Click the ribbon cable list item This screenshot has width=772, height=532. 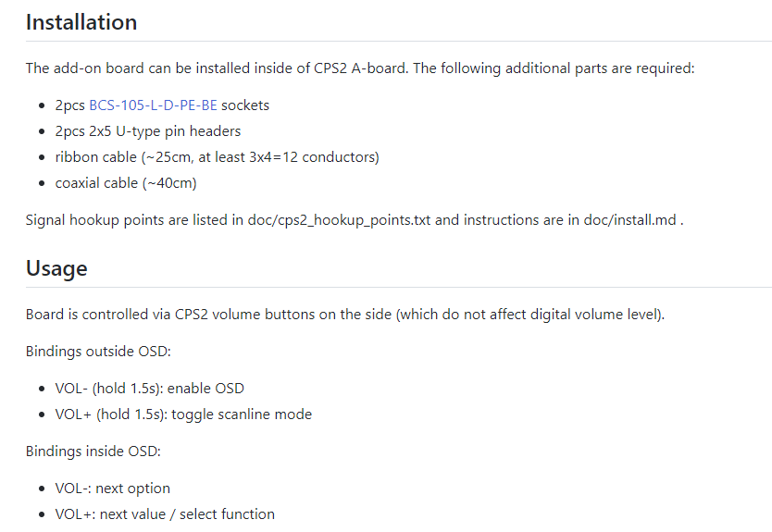[218, 157]
